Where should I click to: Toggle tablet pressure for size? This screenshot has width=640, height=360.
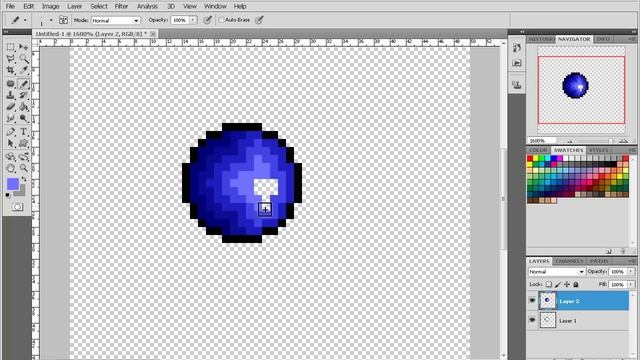tap(259, 20)
